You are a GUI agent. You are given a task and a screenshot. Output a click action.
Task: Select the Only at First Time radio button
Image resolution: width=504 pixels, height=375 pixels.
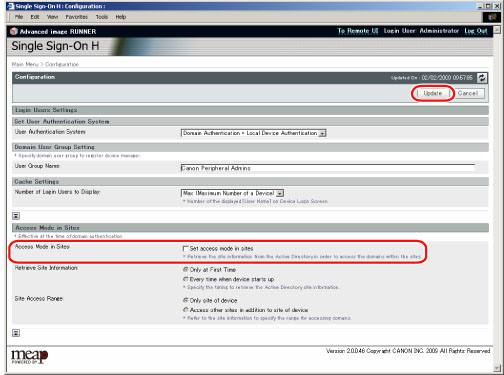[x=186, y=269]
